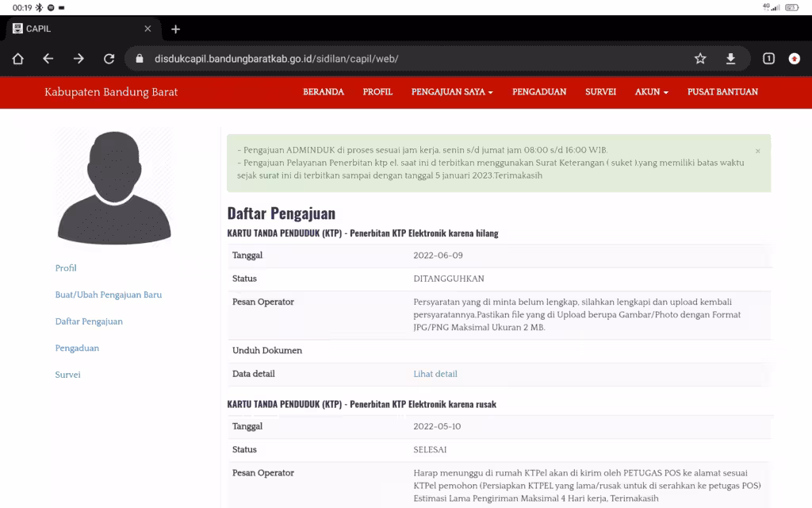Dismiss the green notice alert
Screen dimensions: 812x508
point(757,151)
